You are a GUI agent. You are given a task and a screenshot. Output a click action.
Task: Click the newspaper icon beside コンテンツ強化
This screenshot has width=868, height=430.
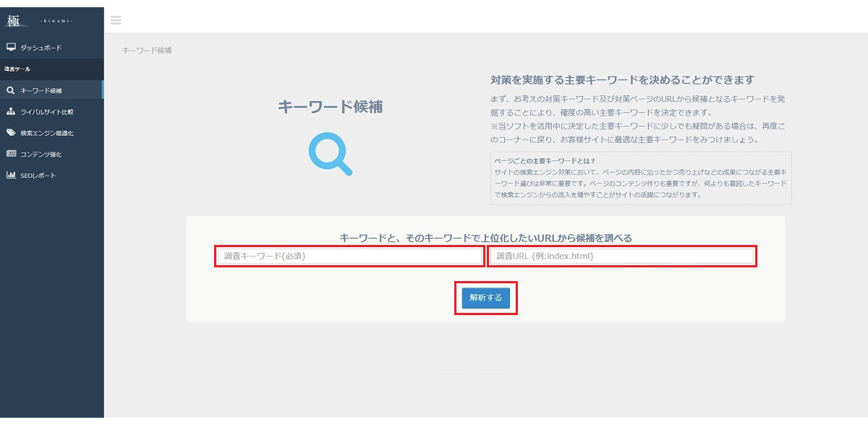[x=11, y=154]
